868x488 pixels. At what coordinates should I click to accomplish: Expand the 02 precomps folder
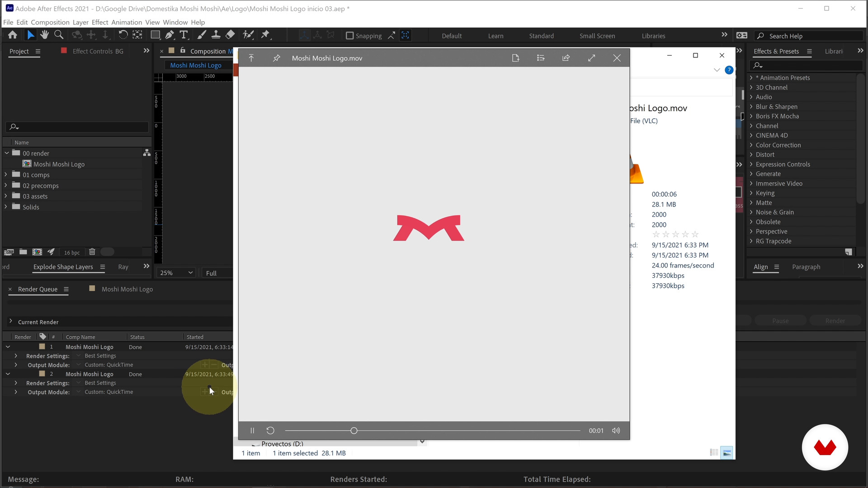point(6,185)
